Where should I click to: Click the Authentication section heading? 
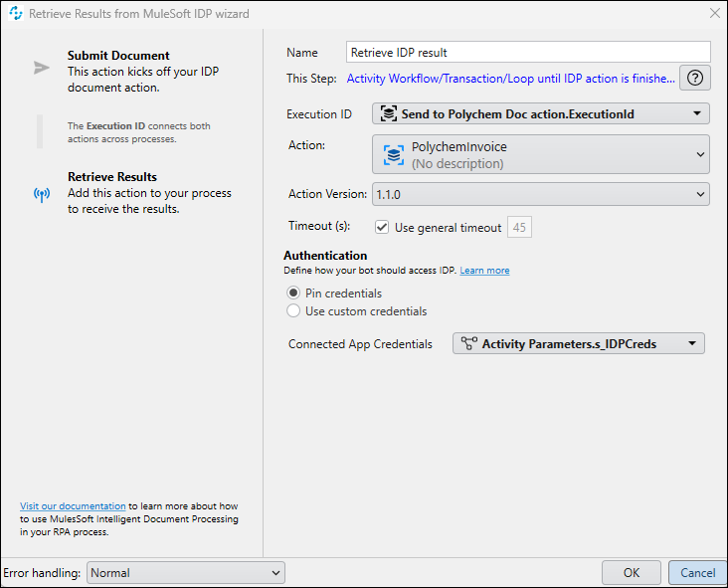click(325, 256)
